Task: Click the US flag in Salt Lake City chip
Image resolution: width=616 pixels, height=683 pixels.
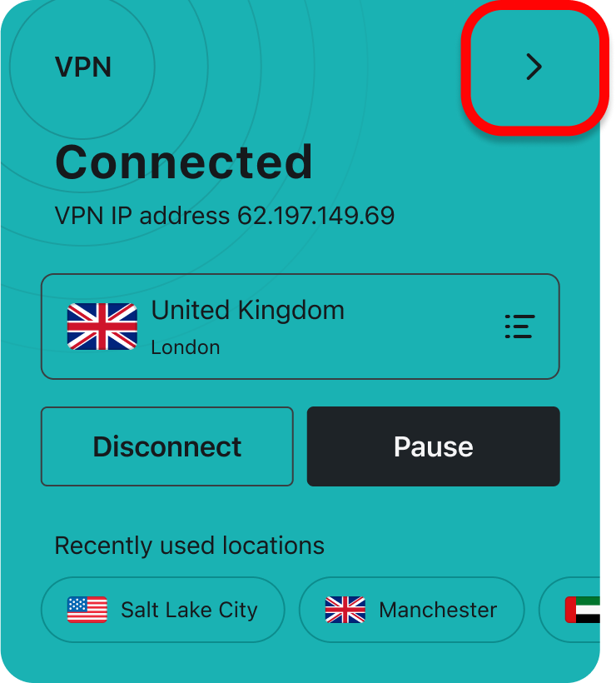Action: pyautogui.click(x=87, y=610)
